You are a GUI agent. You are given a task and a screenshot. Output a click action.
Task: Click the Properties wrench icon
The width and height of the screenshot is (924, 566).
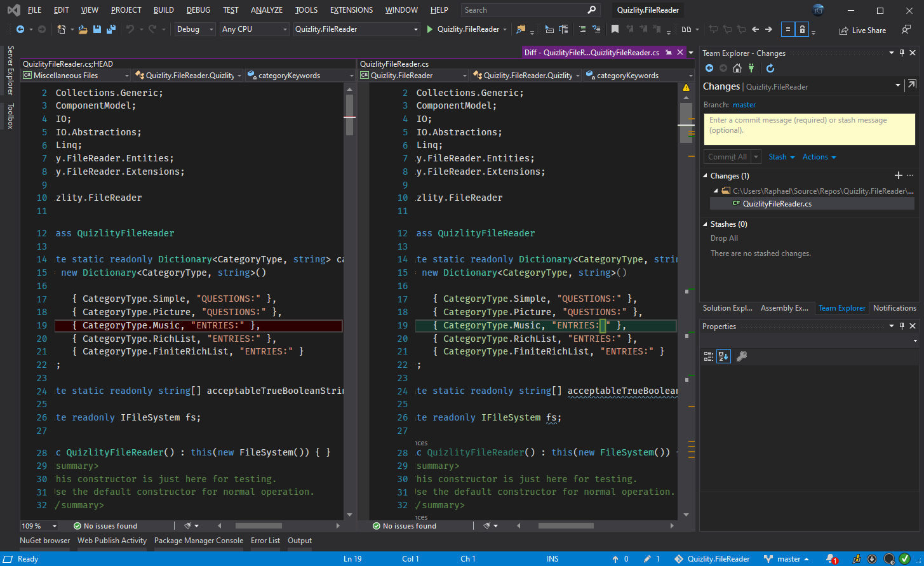point(741,356)
